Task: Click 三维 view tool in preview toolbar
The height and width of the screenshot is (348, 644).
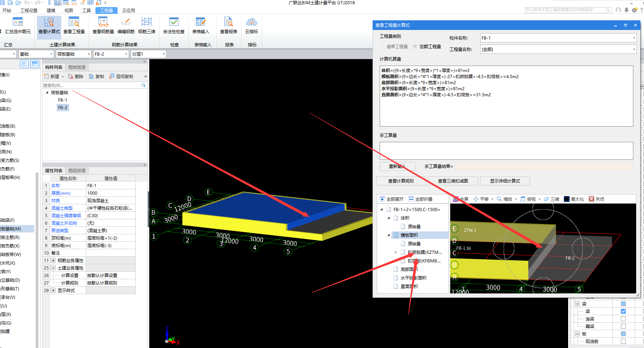Action: tap(551, 199)
